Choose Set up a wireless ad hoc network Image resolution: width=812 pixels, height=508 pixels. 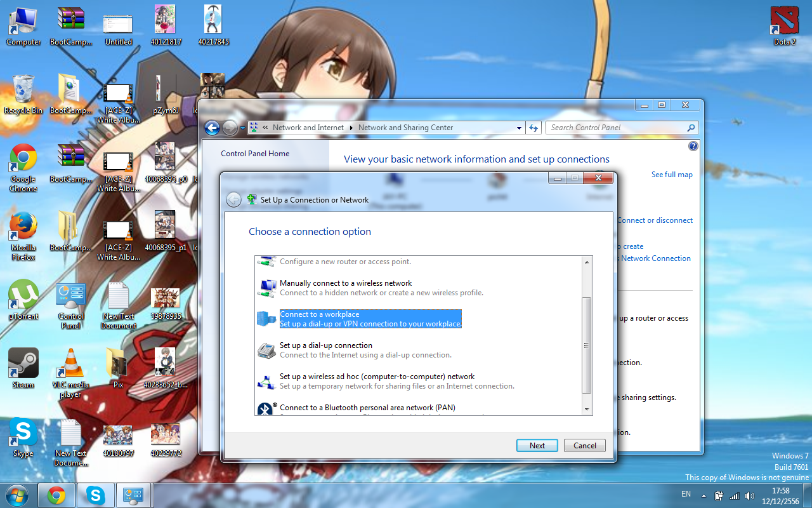click(419, 381)
